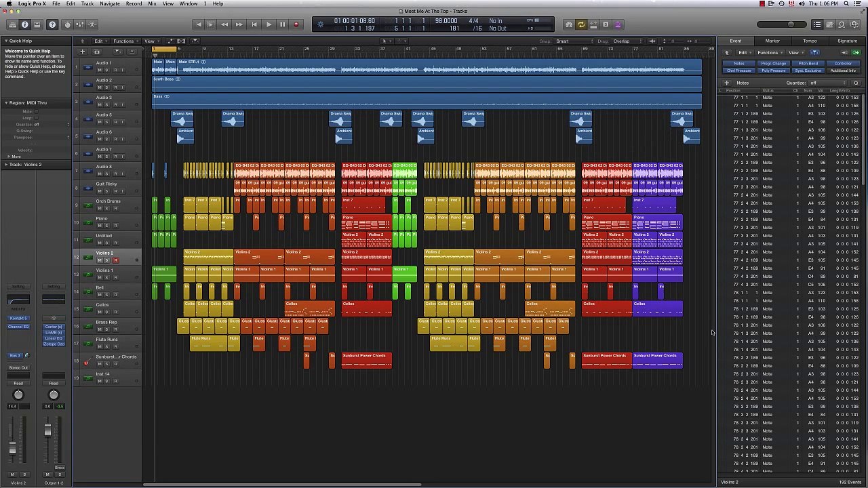868x488 pixels.
Task: Open the tracks area Functions menu button
Action: coord(123,41)
